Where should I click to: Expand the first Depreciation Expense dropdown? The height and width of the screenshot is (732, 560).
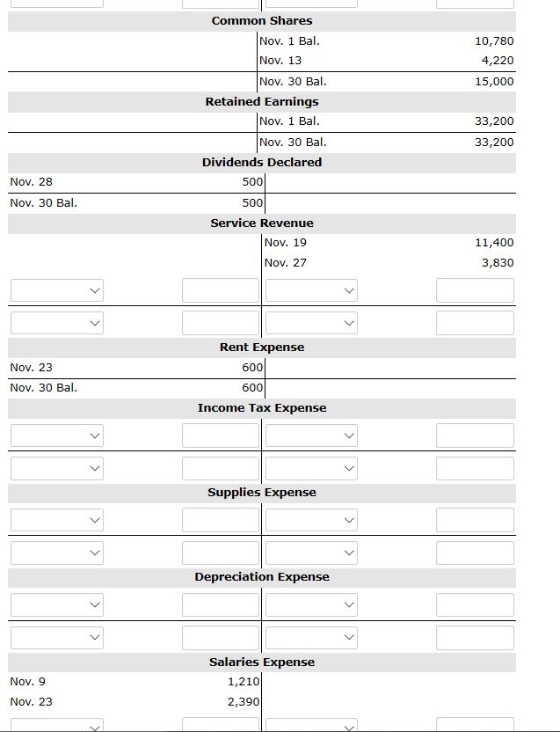(57, 604)
